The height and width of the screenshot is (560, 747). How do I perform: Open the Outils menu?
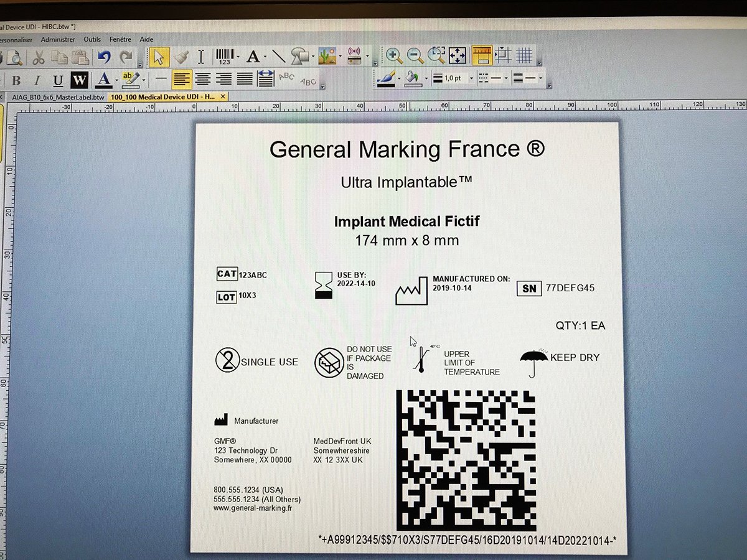tap(92, 39)
